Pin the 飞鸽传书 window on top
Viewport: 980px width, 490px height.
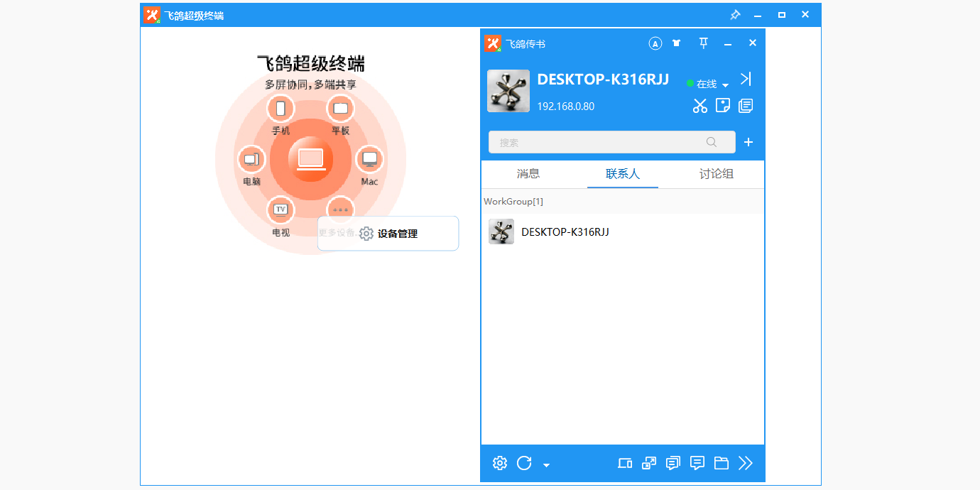pyautogui.click(x=704, y=43)
